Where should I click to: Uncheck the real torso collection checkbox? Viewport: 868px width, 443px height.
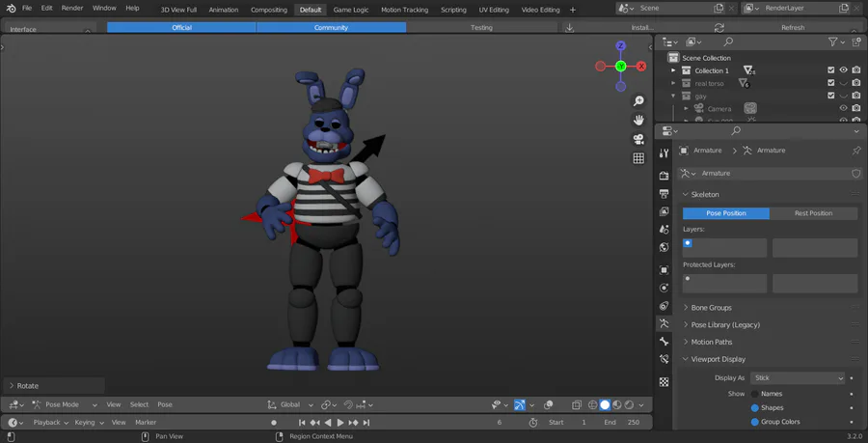point(830,83)
